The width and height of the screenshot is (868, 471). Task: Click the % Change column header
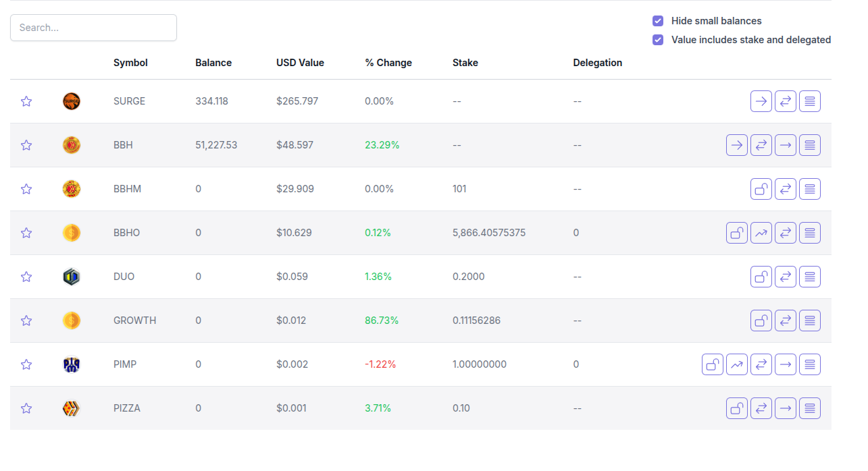[388, 63]
